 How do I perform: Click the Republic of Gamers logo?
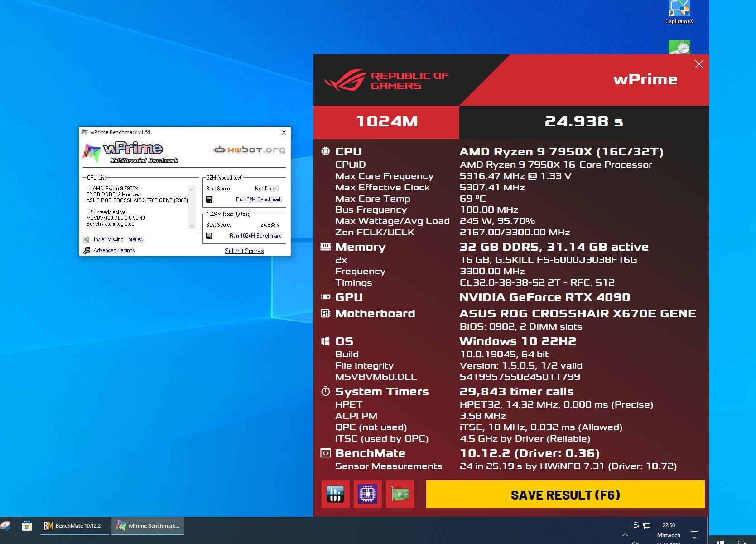click(386, 80)
